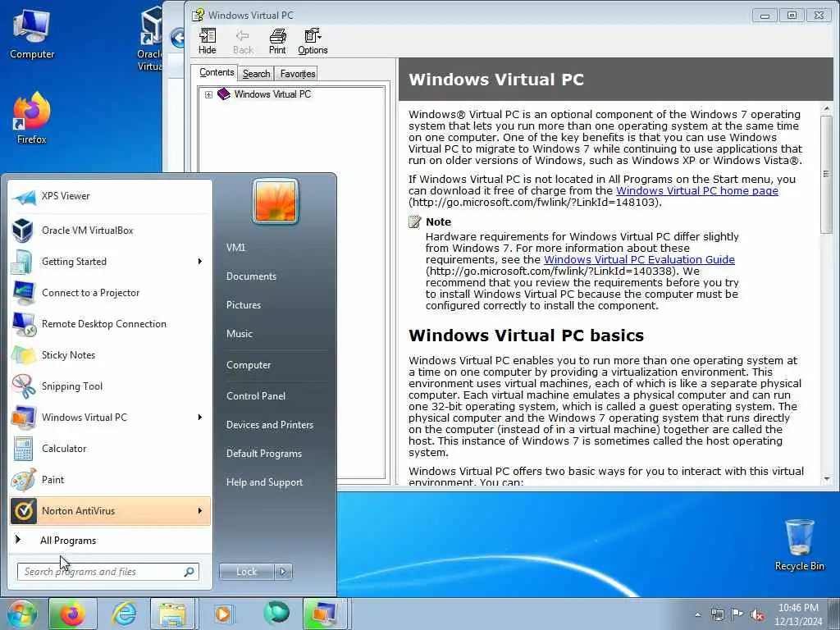
Task: Open Computer from Start menu right pane
Action: point(248,365)
